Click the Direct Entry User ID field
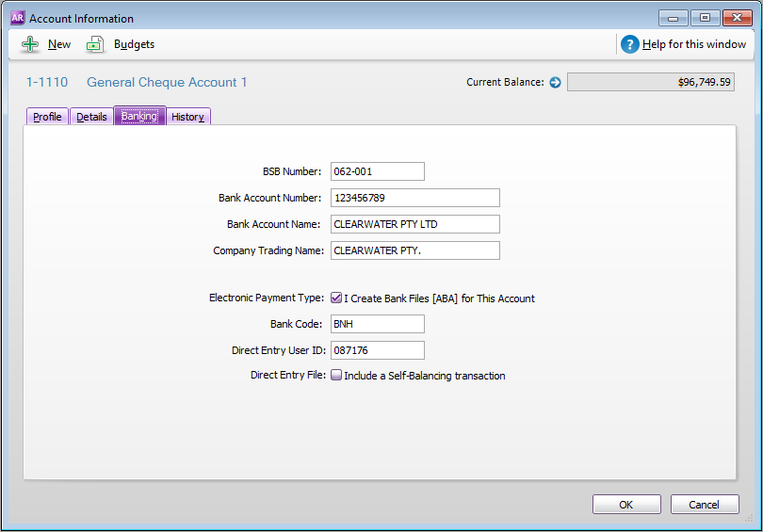 pos(377,350)
